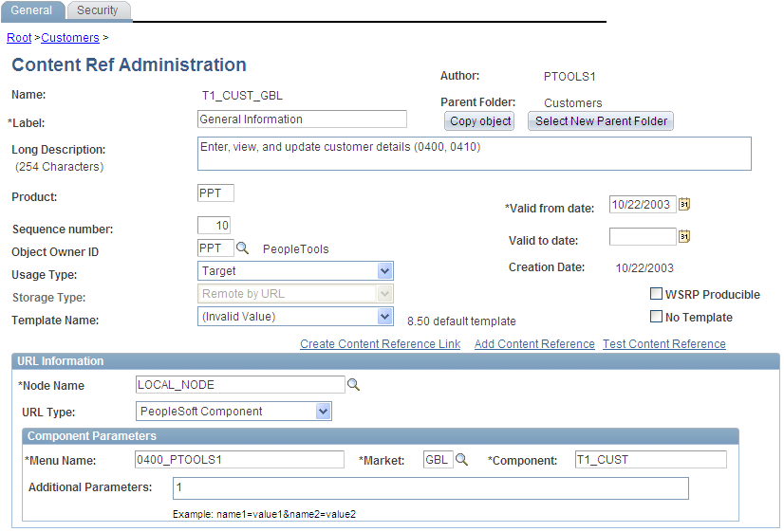Look up Market magnifier icon
The height and width of the screenshot is (532, 784).
[462, 460]
